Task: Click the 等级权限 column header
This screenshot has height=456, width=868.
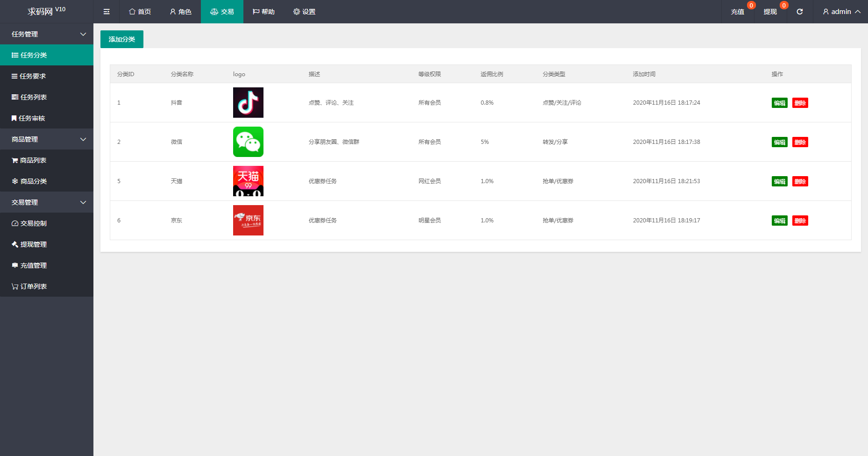Action: [430, 74]
